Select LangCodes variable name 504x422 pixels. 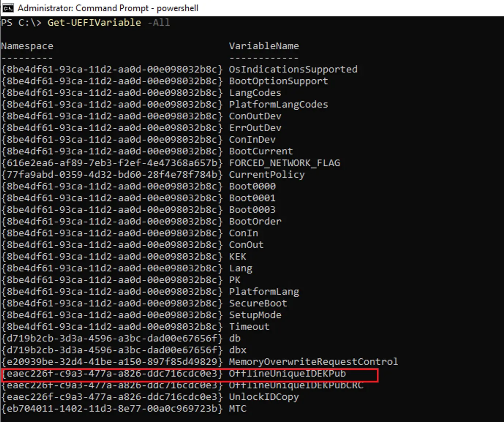pos(255,93)
